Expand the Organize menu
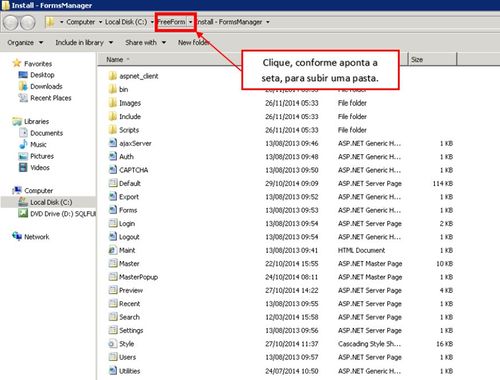The width and height of the screenshot is (500, 380). (25, 43)
